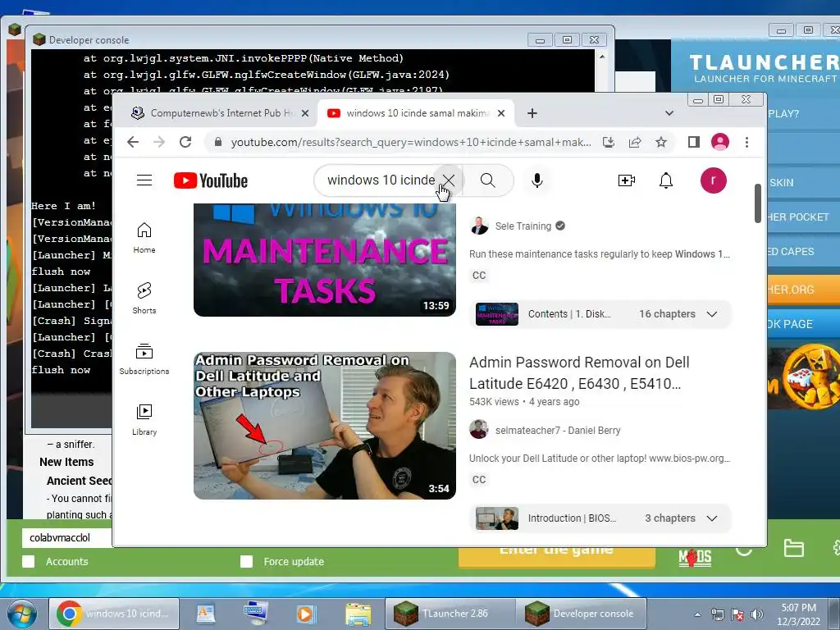
Task: Visit the Sele Training channel
Action: pos(523,226)
